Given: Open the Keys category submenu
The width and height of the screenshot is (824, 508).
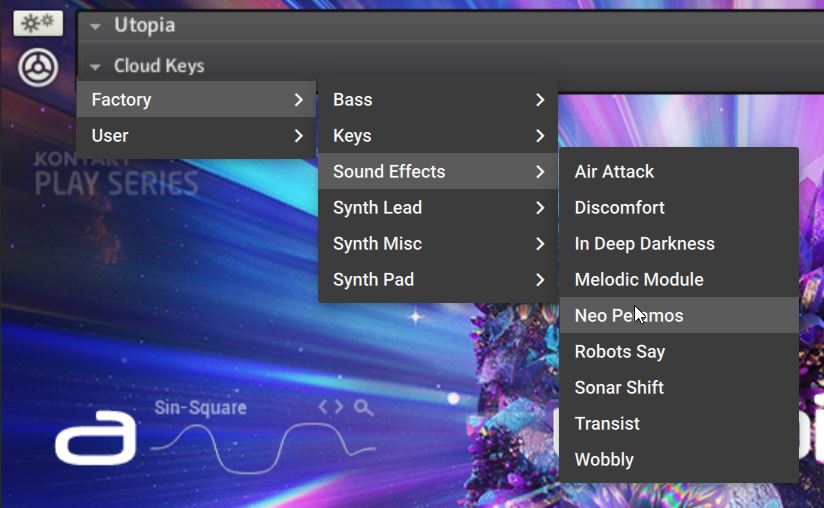Looking at the screenshot, I should (x=438, y=136).
